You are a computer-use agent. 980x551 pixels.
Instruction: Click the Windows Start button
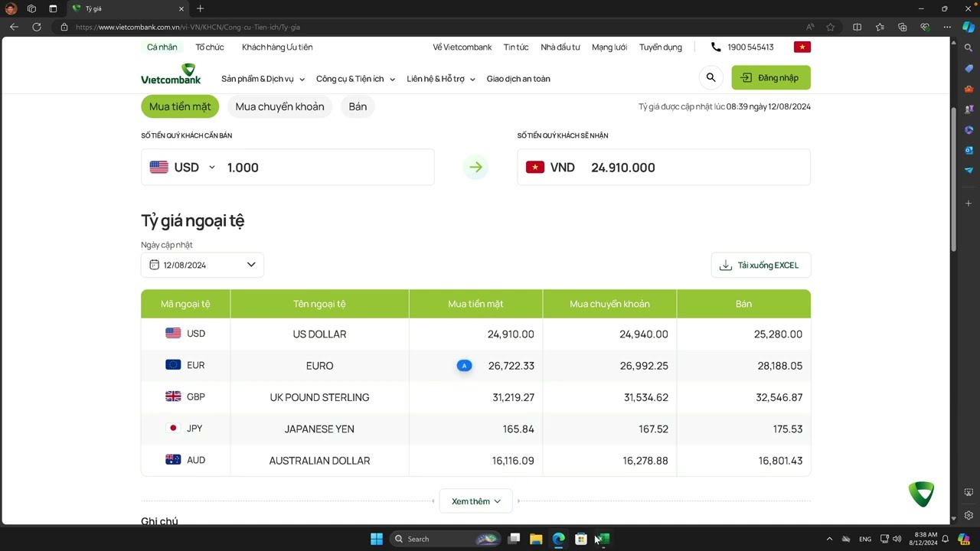376,539
